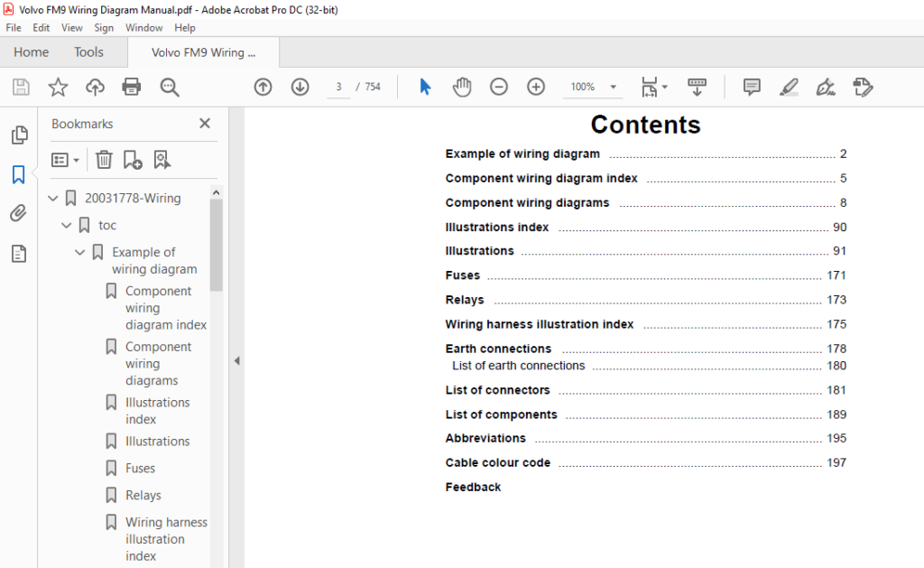Collapse the toc bookmark
Viewport: 924px width, 568px height.
point(67,226)
